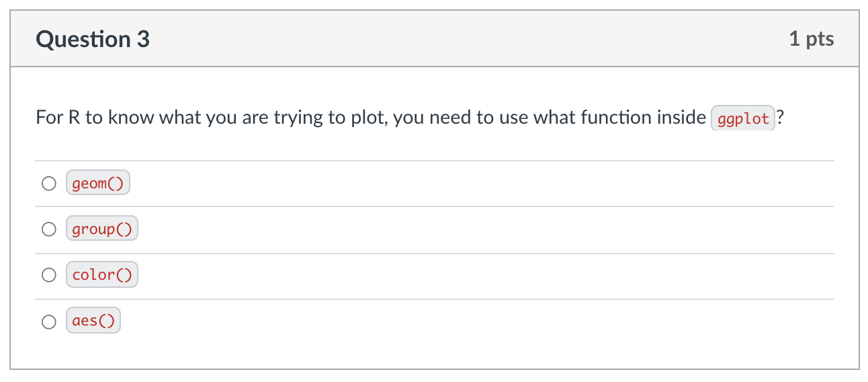Click the "1 pts" points label
This screenshot has width=868, height=382.
[x=812, y=39]
